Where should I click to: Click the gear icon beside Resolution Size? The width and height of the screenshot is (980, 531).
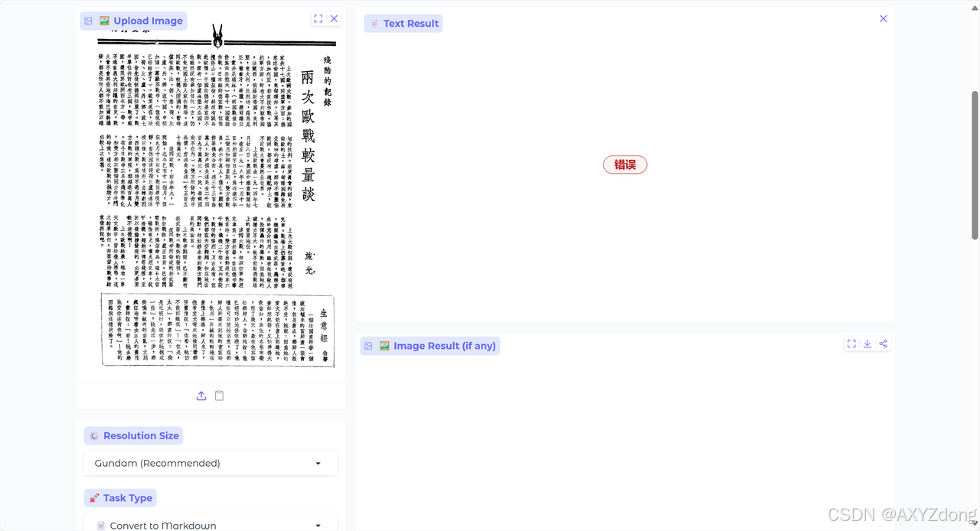pos(93,435)
